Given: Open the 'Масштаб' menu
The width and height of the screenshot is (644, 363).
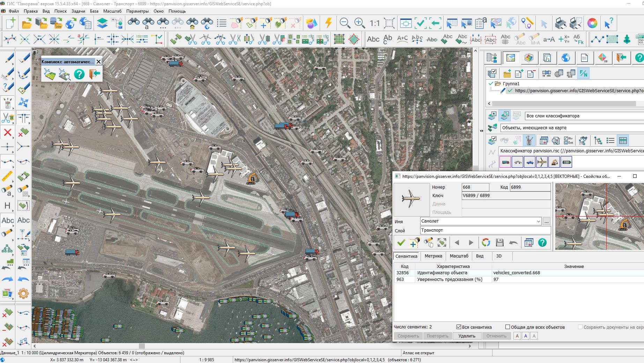Looking at the screenshot, I should coord(112,11).
